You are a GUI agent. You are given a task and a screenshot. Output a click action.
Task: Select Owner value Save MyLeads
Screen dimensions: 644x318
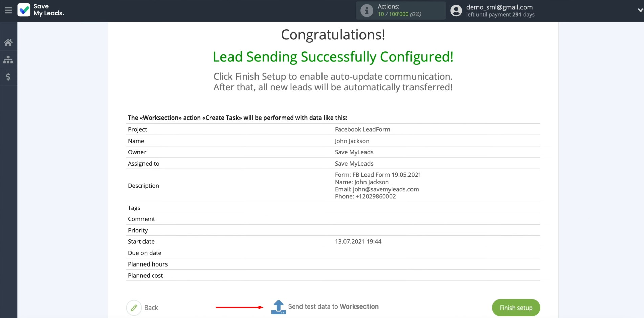pyautogui.click(x=354, y=152)
